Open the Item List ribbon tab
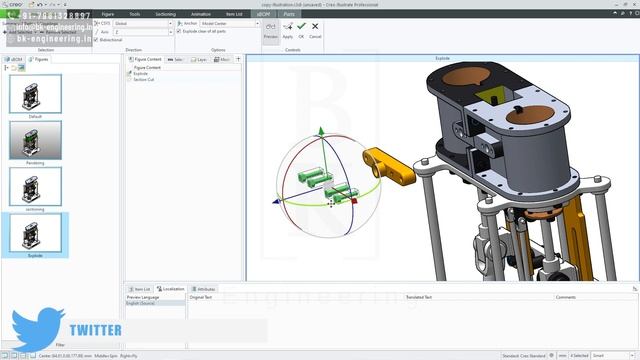Image resolution: width=640 pixels, height=360 pixels. pyautogui.click(x=234, y=14)
